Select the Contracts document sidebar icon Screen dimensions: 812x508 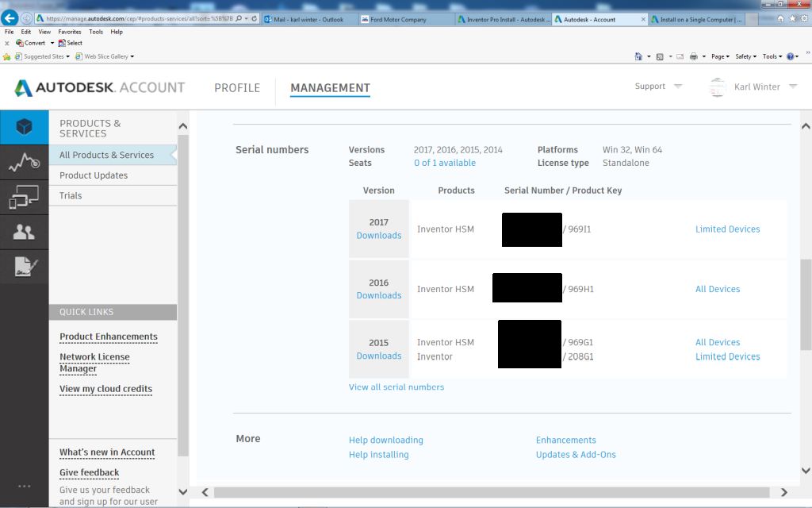click(24, 267)
